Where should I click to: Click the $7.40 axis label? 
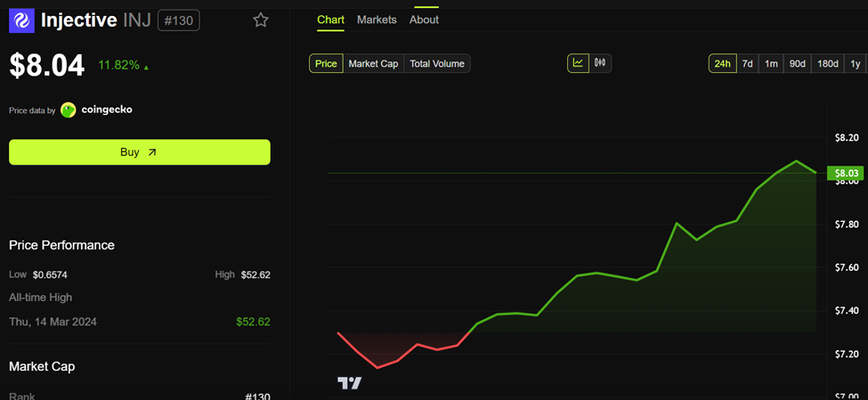847,310
